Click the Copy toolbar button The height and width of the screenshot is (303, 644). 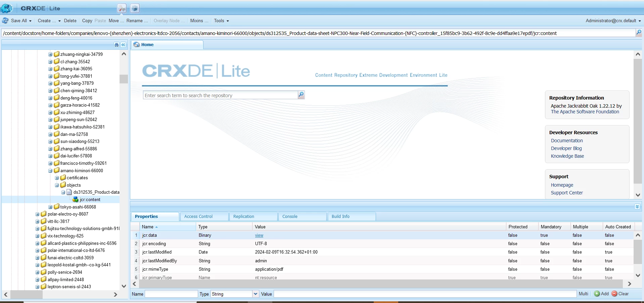[x=87, y=21]
